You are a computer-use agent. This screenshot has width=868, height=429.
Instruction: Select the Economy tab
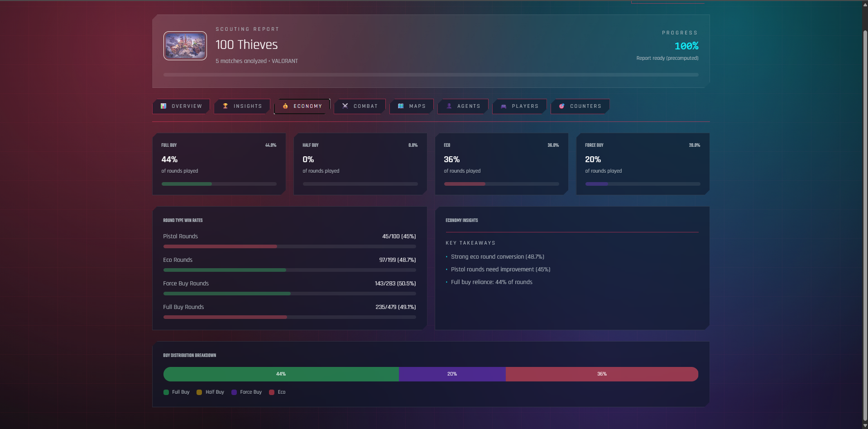click(x=302, y=106)
